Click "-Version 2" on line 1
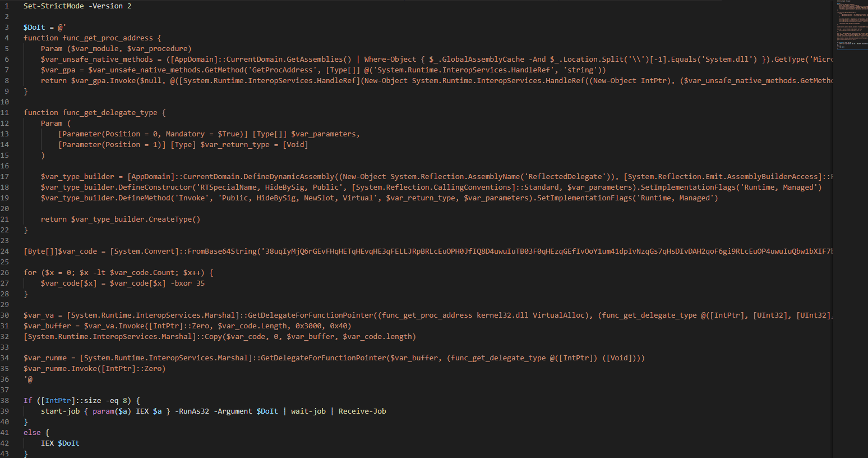The height and width of the screenshot is (458, 868). (x=110, y=6)
